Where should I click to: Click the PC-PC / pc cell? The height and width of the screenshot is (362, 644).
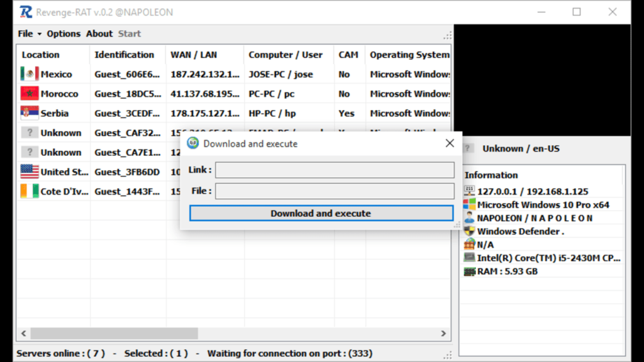coord(272,94)
